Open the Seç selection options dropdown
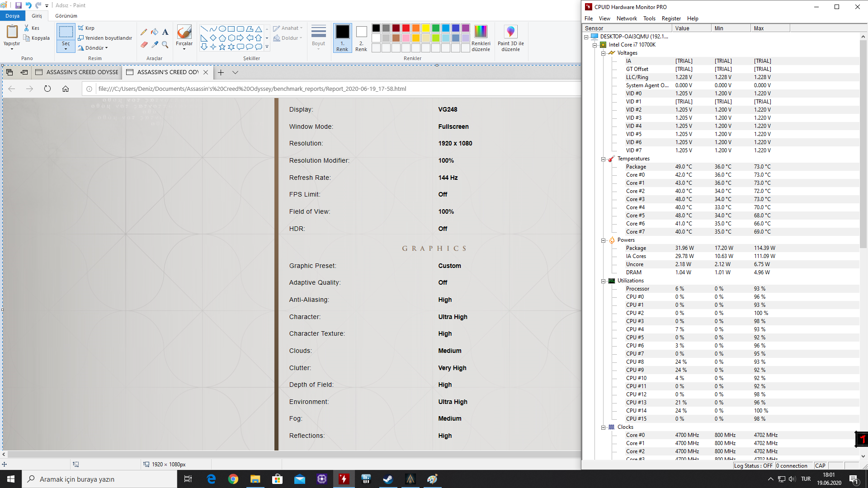Image resolution: width=868 pixels, height=488 pixels. (66, 46)
